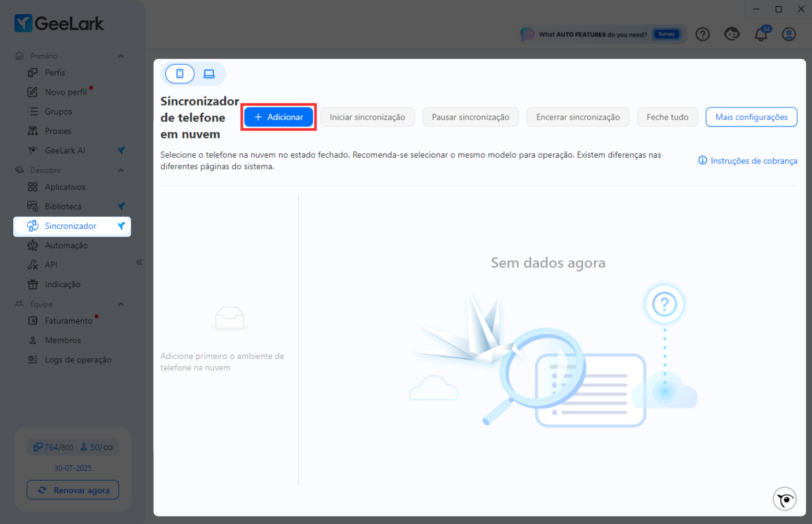Select Sincronizador sidebar item
This screenshot has width=812, height=524.
72,226
